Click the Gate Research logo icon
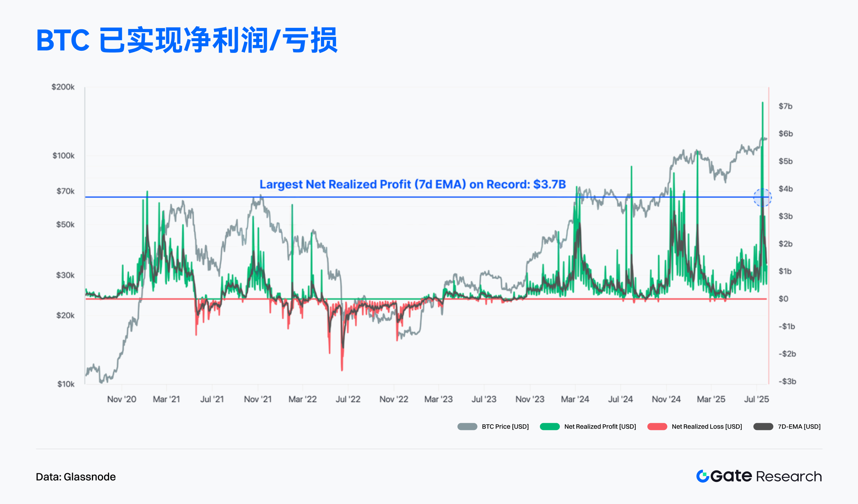The width and height of the screenshot is (858, 504). [x=702, y=476]
